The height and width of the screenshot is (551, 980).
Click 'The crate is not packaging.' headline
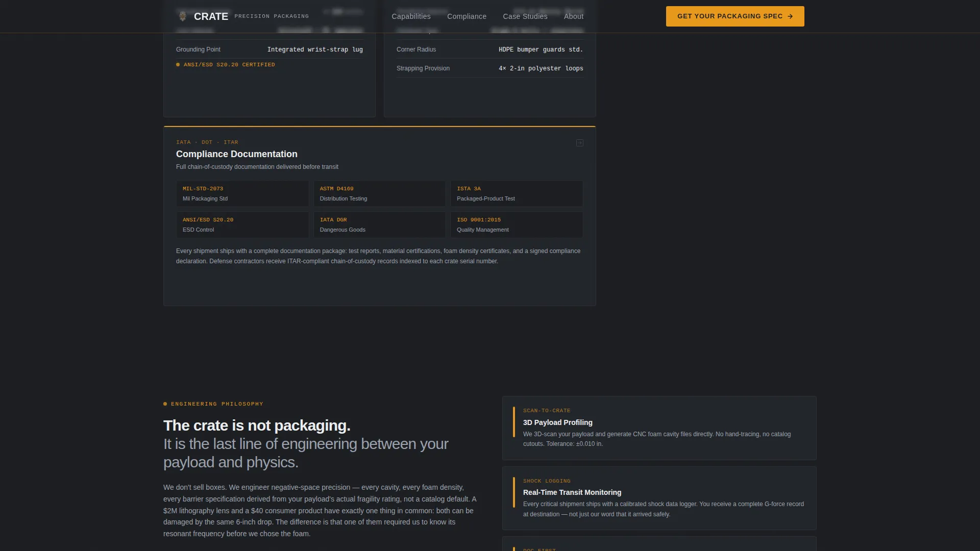coord(257,425)
